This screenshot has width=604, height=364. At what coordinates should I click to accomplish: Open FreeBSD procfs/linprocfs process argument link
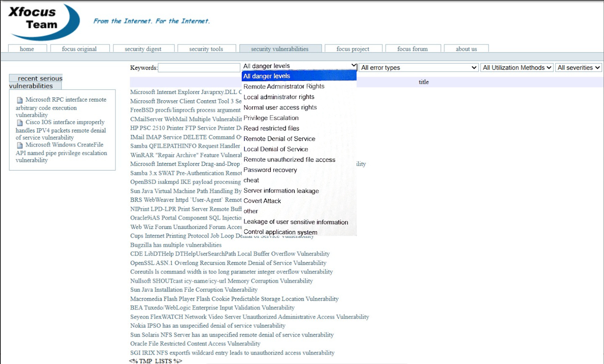click(x=185, y=110)
